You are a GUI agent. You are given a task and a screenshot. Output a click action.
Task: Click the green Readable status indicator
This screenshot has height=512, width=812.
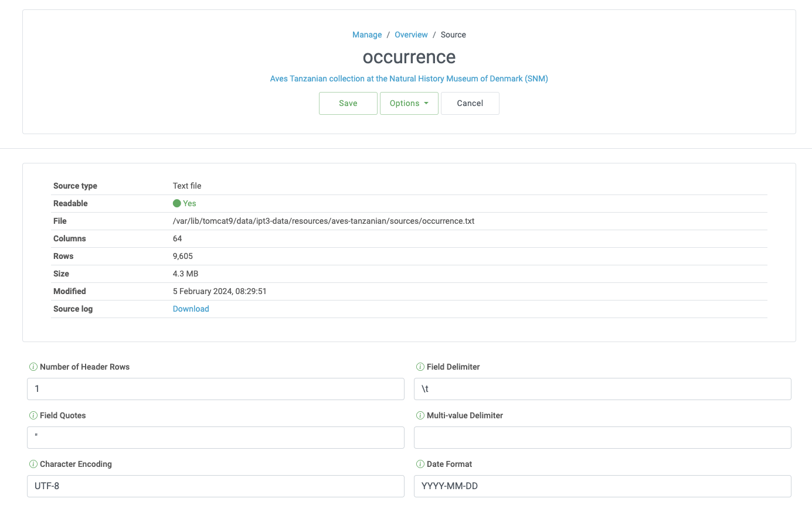pos(176,203)
